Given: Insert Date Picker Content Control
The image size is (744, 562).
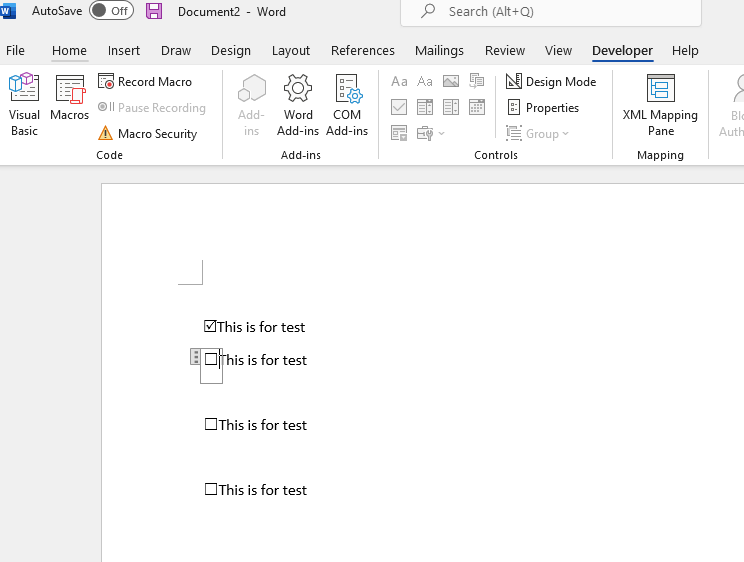Looking at the screenshot, I should pyautogui.click(x=476, y=107).
